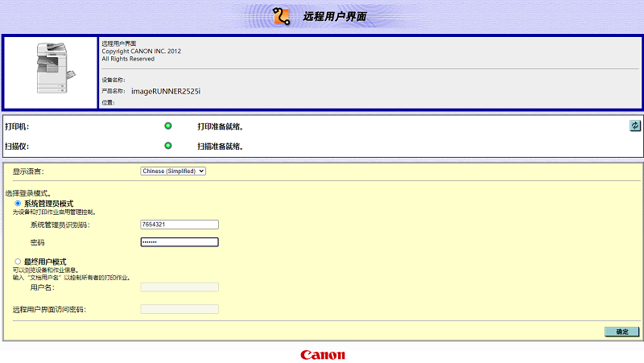This screenshot has width=644, height=363.
Task: Click the 扫描仪 label
Action: [17, 146]
